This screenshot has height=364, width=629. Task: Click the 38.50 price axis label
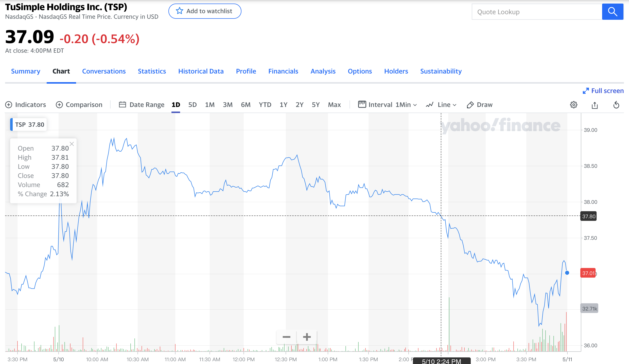click(x=590, y=166)
